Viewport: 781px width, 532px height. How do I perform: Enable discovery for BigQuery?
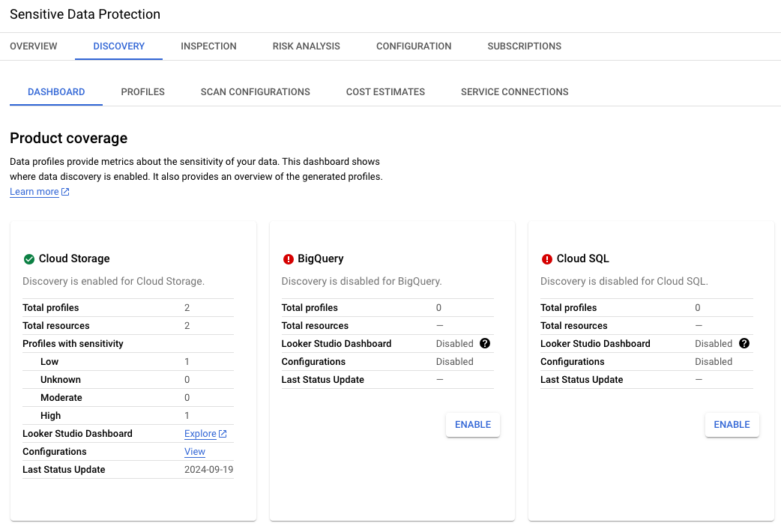tap(473, 425)
